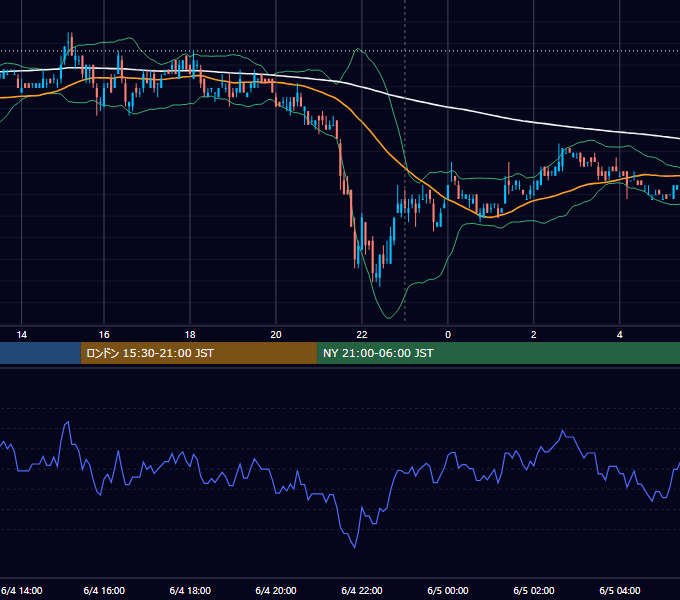Click the '6/5 02:00' oscillator time label

click(x=533, y=591)
